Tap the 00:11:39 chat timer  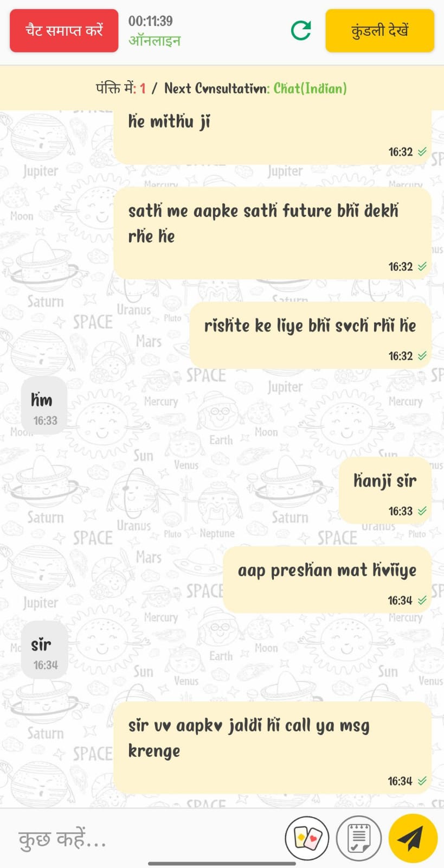coord(150,21)
